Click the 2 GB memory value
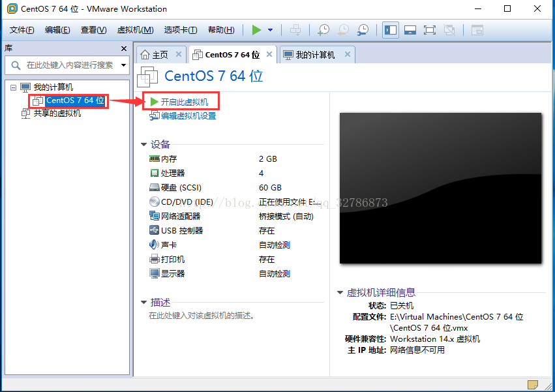 [268, 159]
